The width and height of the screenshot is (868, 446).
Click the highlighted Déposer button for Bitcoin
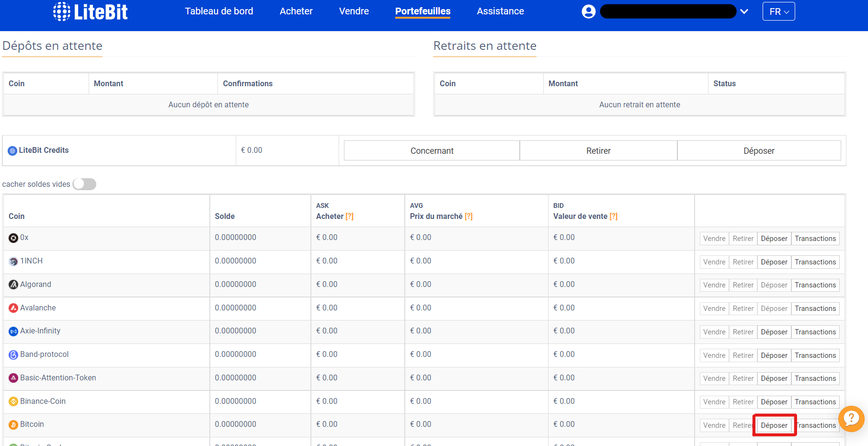tap(774, 425)
